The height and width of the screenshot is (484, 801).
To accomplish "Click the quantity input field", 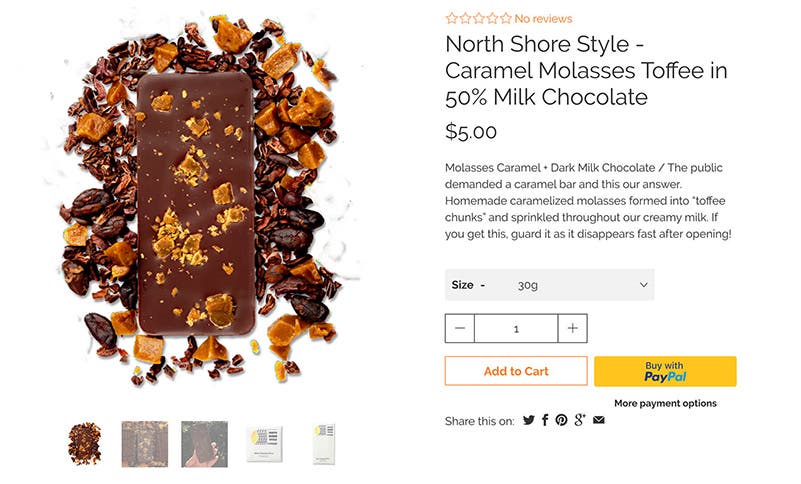I will coord(516,328).
